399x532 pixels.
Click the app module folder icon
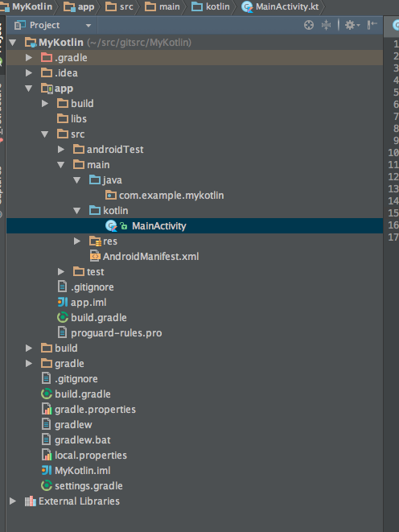(47, 89)
